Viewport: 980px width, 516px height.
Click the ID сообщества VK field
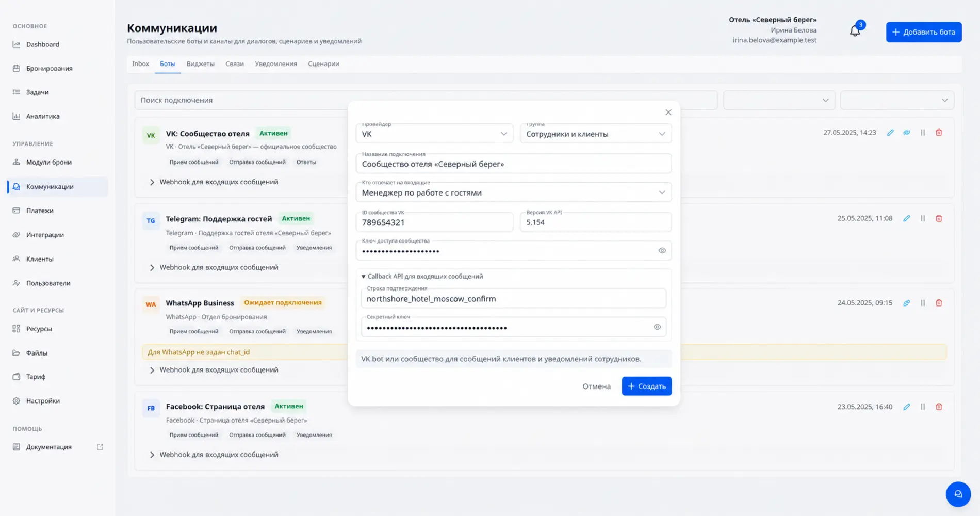tap(434, 222)
